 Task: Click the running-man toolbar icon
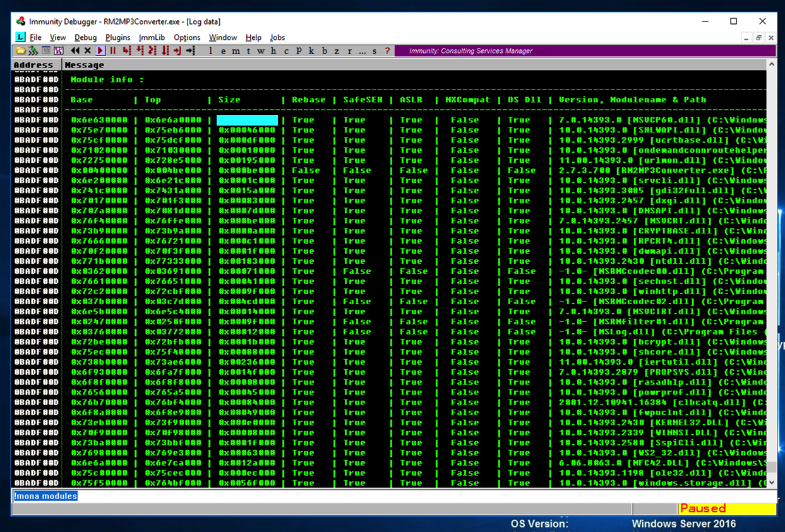click(x=33, y=50)
